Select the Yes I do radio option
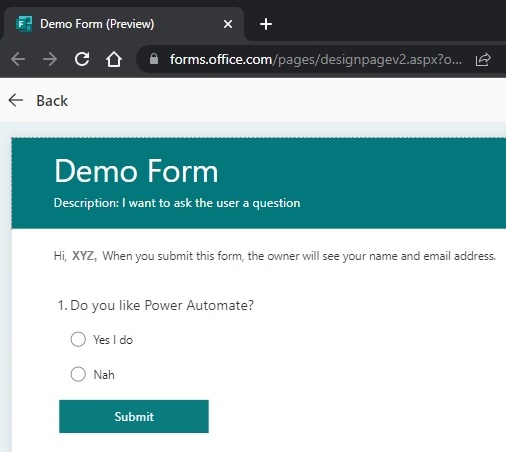The height and width of the screenshot is (453, 506). (78, 339)
